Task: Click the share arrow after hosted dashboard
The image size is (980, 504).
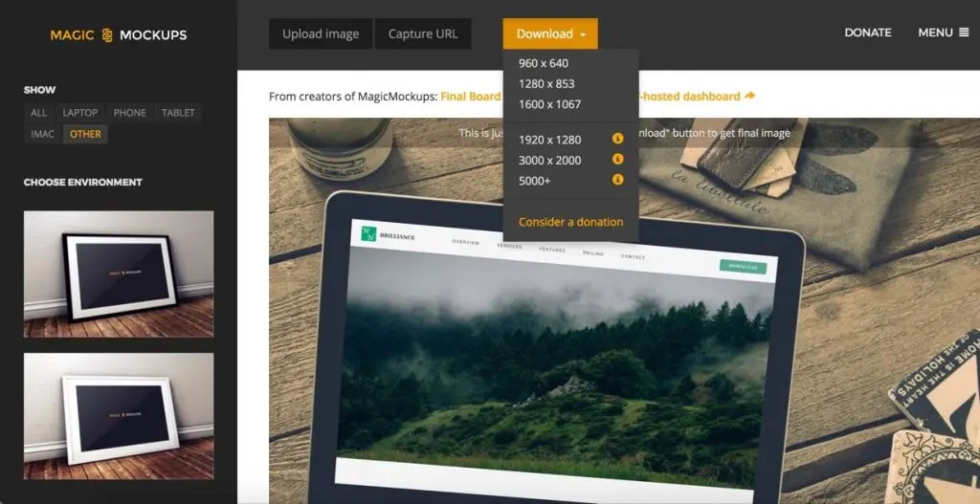Action: point(750,97)
